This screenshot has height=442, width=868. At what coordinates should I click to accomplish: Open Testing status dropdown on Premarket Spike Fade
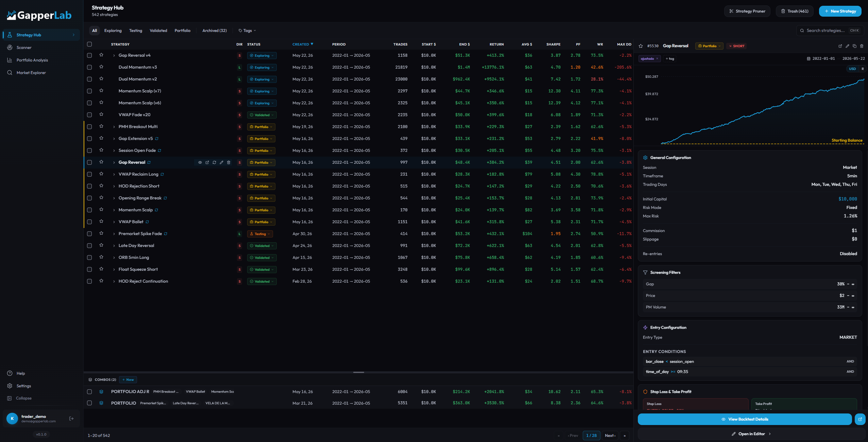(260, 234)
